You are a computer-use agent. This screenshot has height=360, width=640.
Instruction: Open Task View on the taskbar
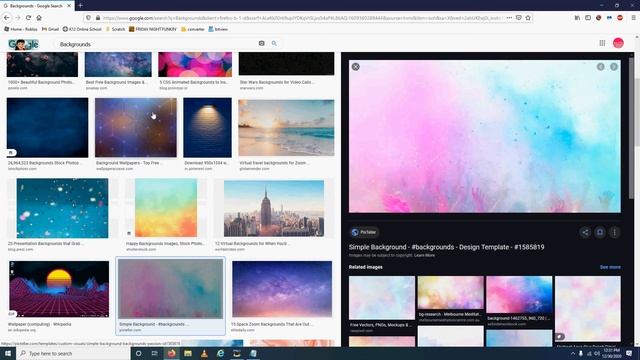(x=155, y=353)
